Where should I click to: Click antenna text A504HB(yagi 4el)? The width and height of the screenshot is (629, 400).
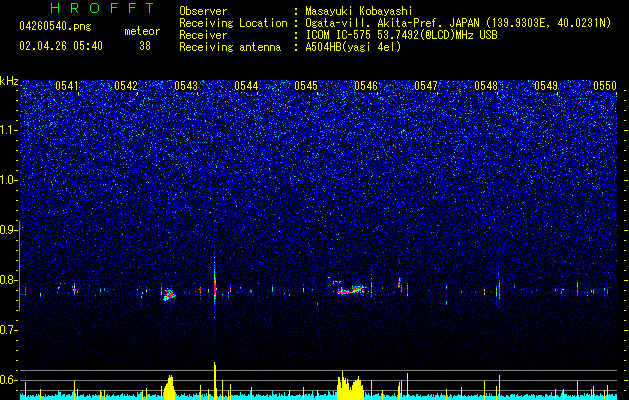(x=353, y=47)
